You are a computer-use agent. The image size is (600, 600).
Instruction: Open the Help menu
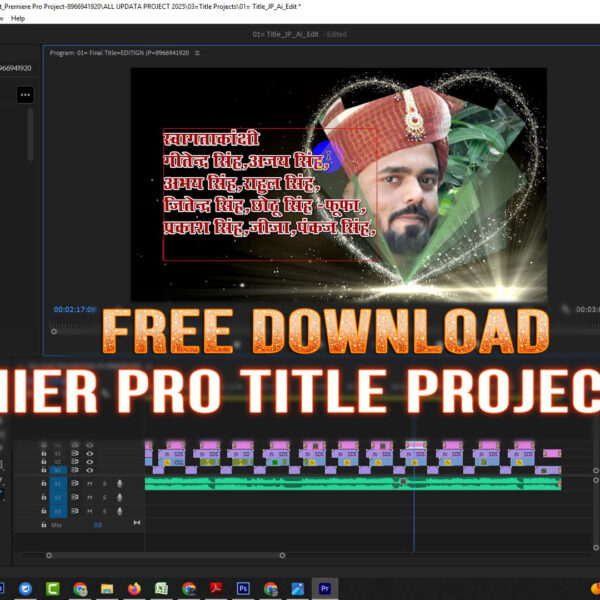click(x=18, y=18)
